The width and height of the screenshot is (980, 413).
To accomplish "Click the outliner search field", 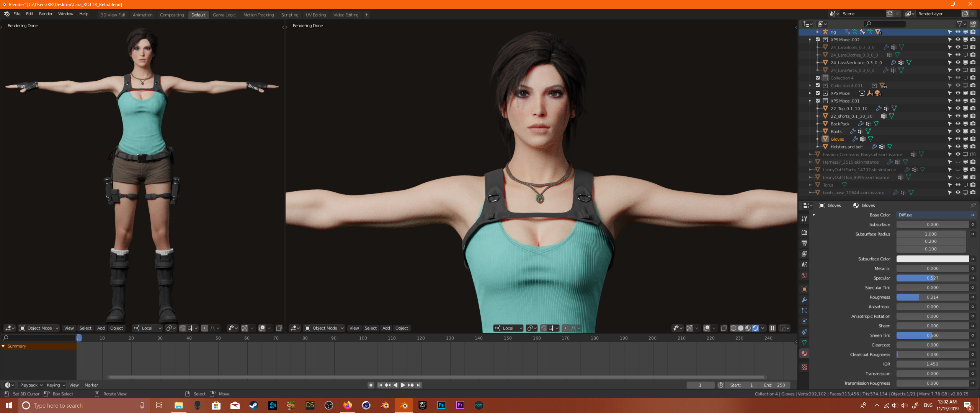I will (885, 24).
